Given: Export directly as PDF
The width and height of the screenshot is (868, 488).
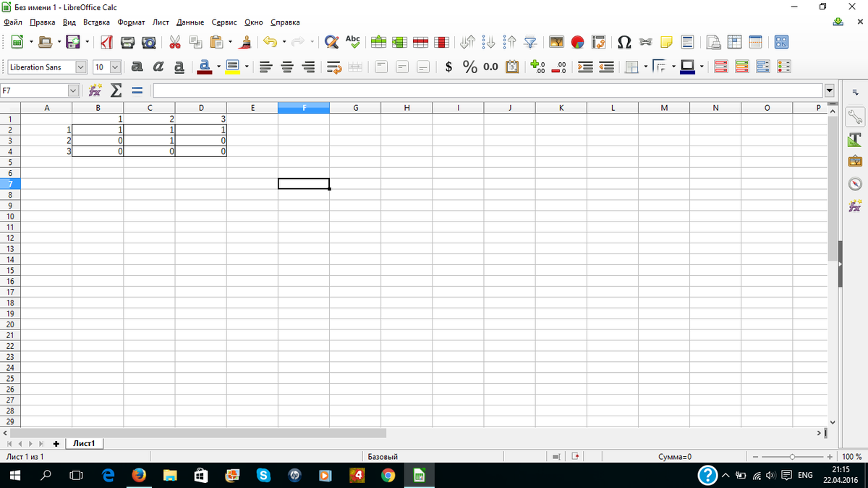Looking at the screenshot, I should point(106,42).
